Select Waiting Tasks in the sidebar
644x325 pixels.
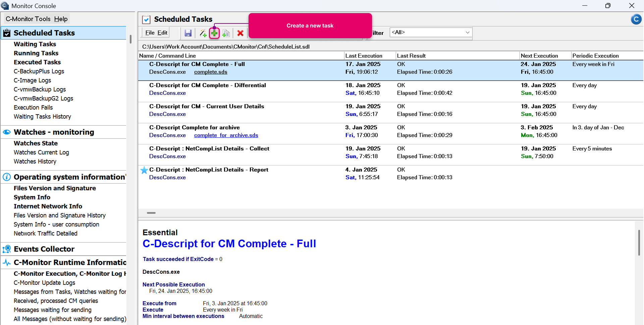click(x=35, y=44)
